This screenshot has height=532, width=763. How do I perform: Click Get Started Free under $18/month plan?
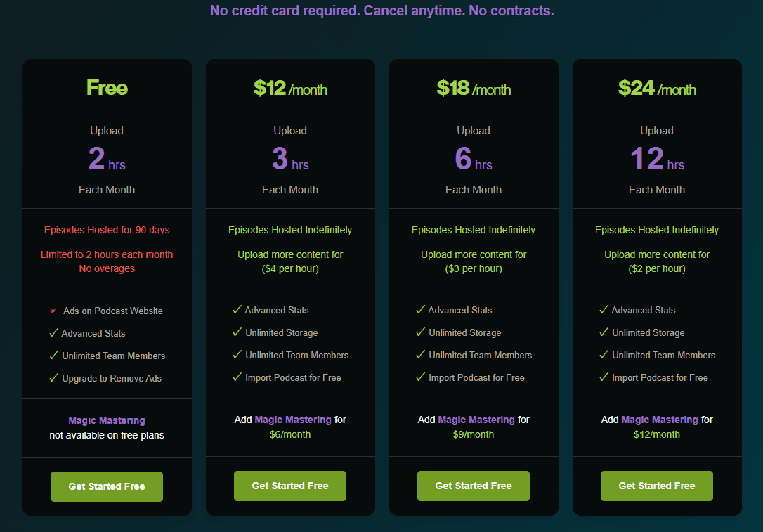(474, 486)
